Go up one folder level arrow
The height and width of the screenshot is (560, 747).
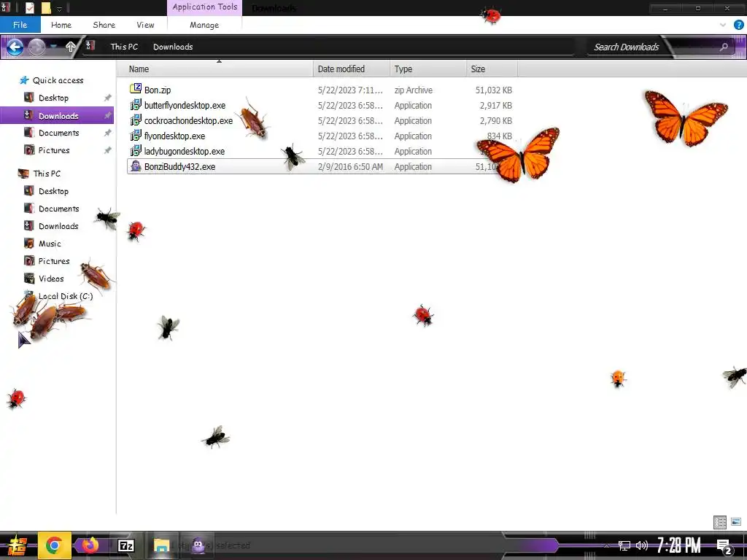[x=71, y=46]
